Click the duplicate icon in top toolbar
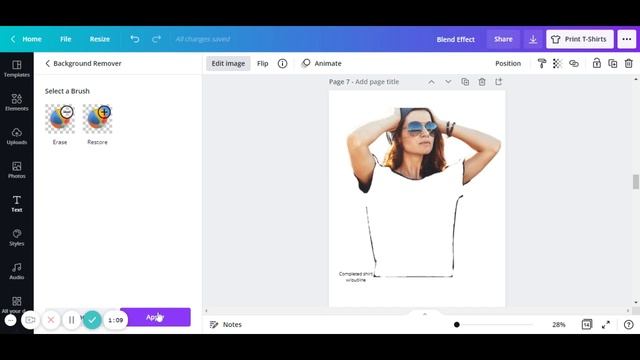Viewport: 640px width, 360px height. tap(613, 63)
